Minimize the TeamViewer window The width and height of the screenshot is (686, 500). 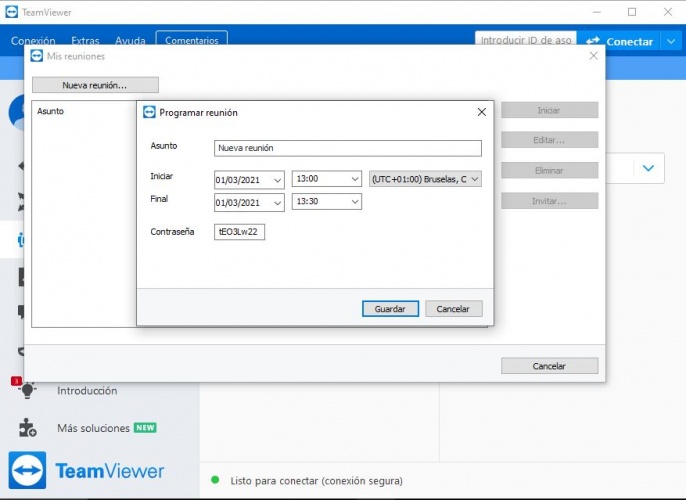click(597, 12)
